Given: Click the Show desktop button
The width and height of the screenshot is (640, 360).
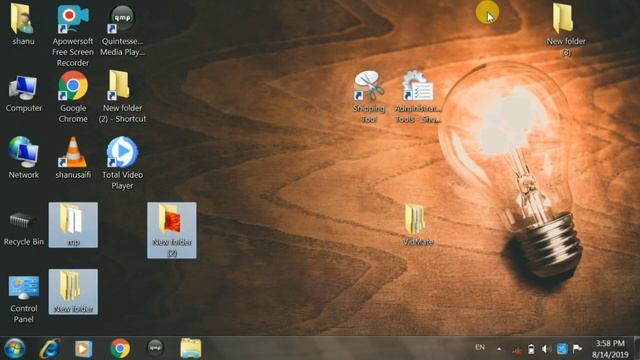Looking at the screenshot, I should [x=637, y=349].
